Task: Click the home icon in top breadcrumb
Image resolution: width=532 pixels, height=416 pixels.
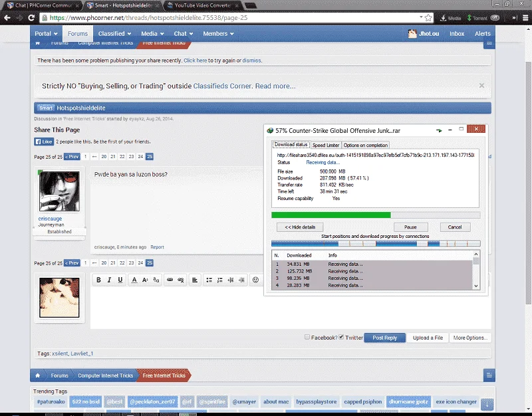Action: 38,43
